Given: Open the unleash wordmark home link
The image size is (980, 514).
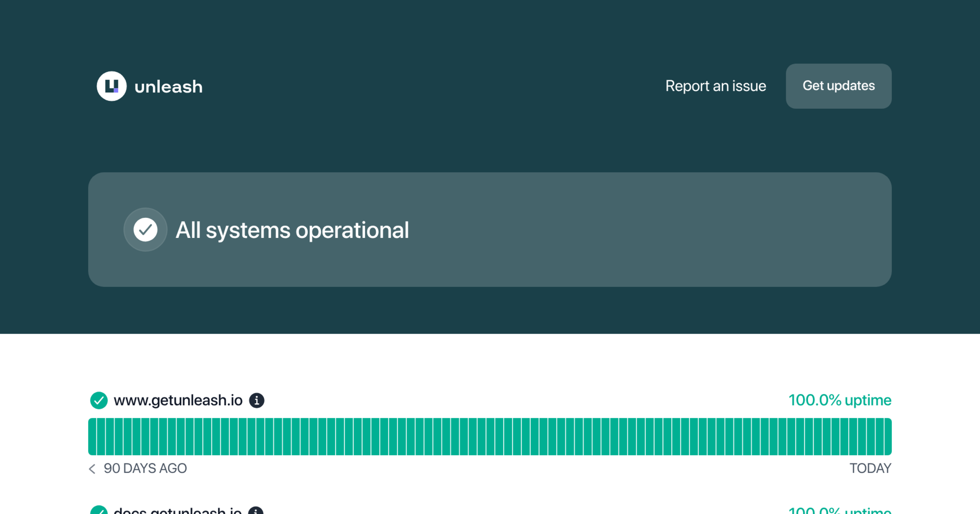Looking at the screenshot, I should coord(168,87).
